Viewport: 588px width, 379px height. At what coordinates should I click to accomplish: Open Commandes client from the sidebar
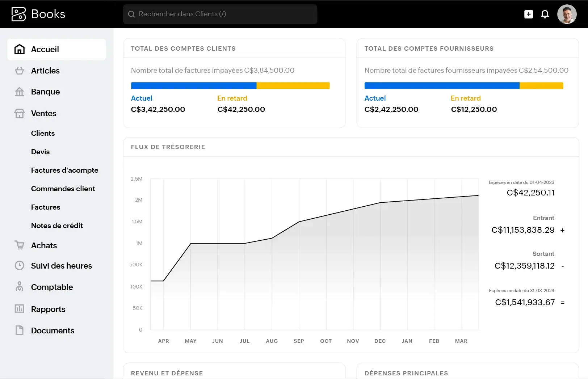pos(63,189)
